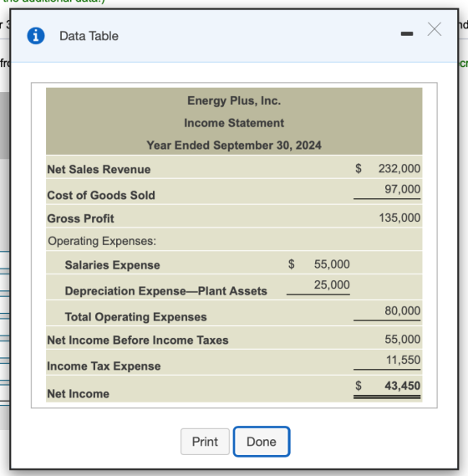
Task: Click the blue info icon beside Data Table
Action: (36, 36)
